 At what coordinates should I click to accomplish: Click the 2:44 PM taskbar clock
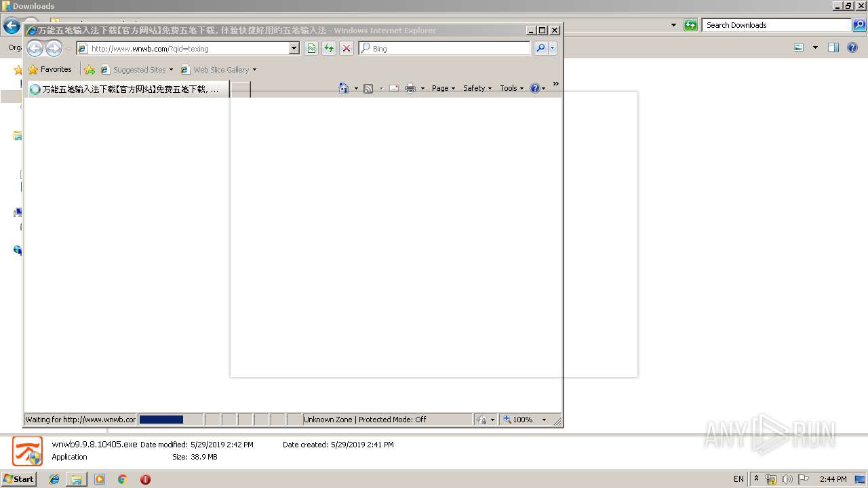(833, 479)
